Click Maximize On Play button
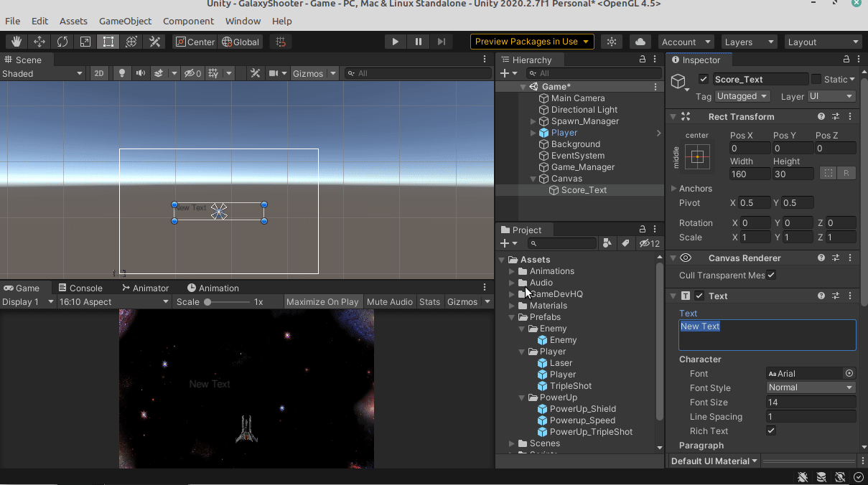Screen dimensions: 868x485 coord(322,302)
